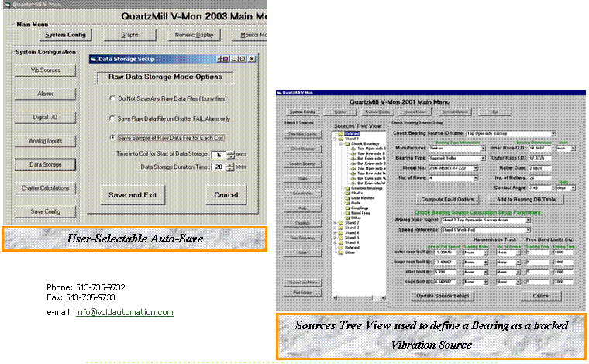
Task: Click the Sources Tree horizontal scrollbar
Action: 359,298
